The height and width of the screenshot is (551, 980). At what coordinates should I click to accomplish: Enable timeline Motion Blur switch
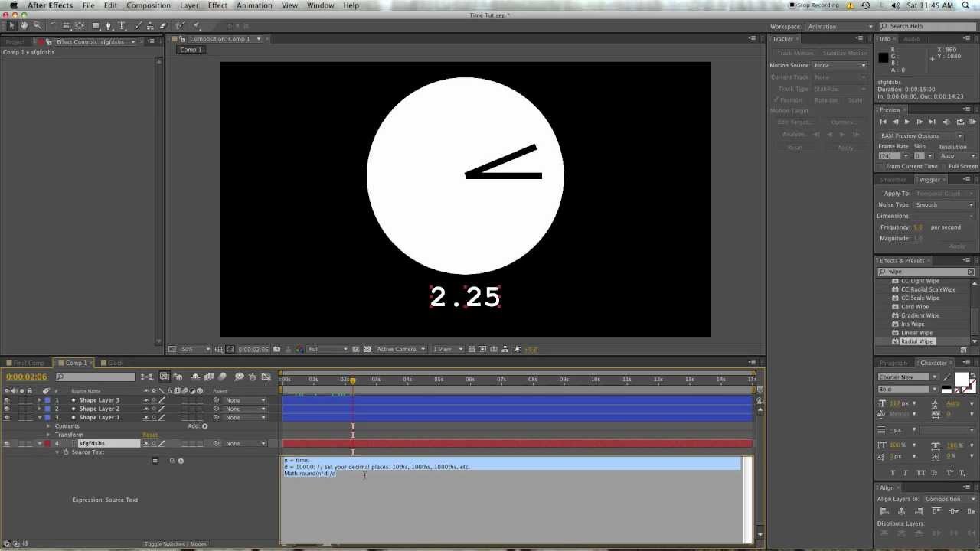pos(223,377)
